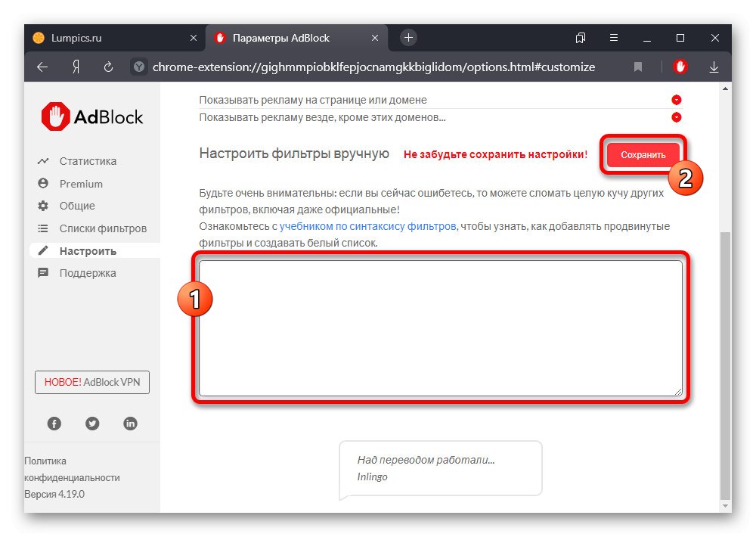Image resolution: width=756 pixels, height=537 pixels.
Task: Expand 'Показывать рекламу на странице или домене'
Action: tap(677, 100)
